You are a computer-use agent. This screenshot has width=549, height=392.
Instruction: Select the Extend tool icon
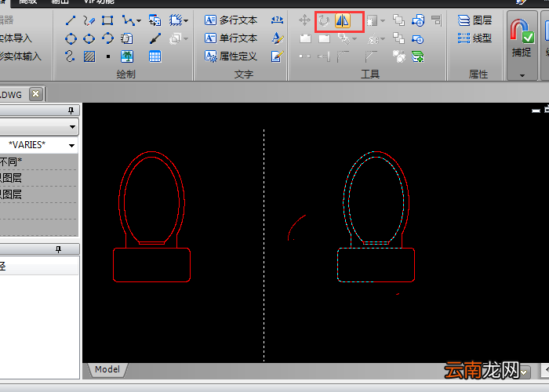(324, 56)
